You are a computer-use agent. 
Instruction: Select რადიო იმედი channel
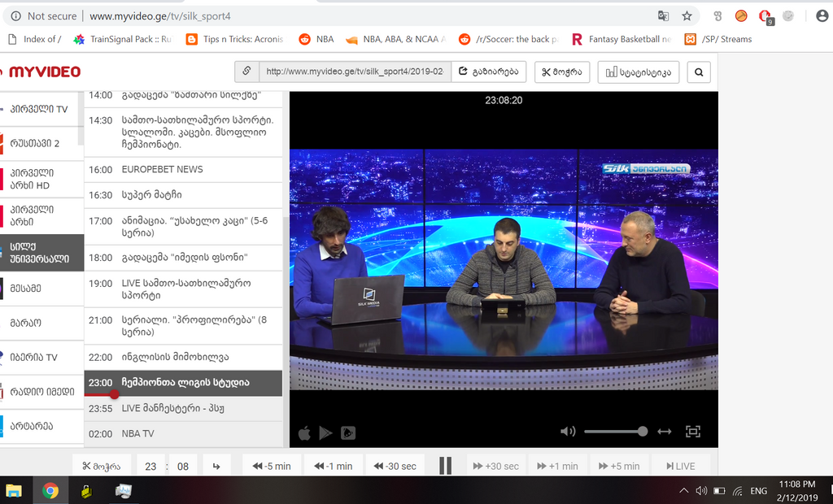tap(41, 392)
